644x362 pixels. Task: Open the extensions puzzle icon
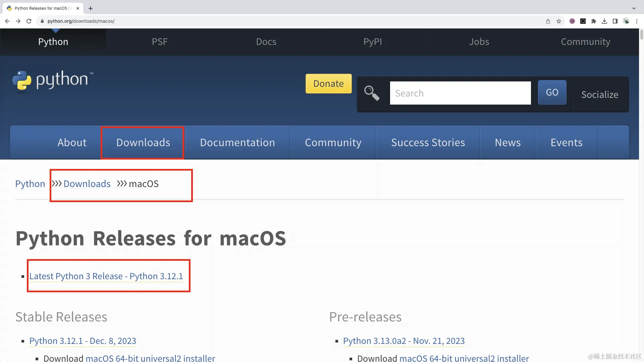[x=594, y=21]
